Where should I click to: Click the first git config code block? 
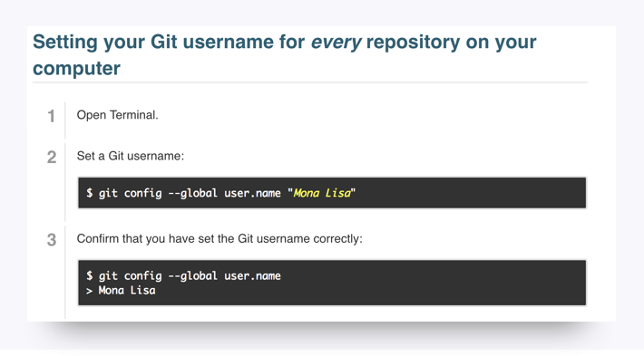332,193
